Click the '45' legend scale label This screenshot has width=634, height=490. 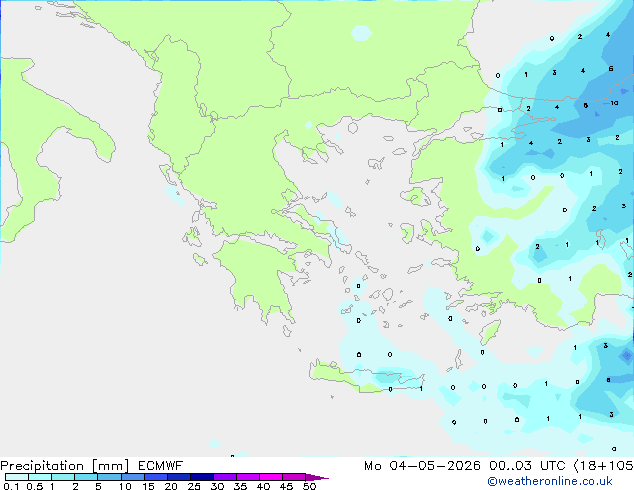click(x=286, y=486)
